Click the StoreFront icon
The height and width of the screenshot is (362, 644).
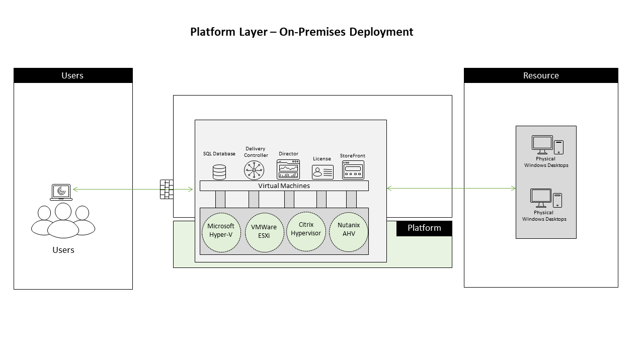point(353,170)
